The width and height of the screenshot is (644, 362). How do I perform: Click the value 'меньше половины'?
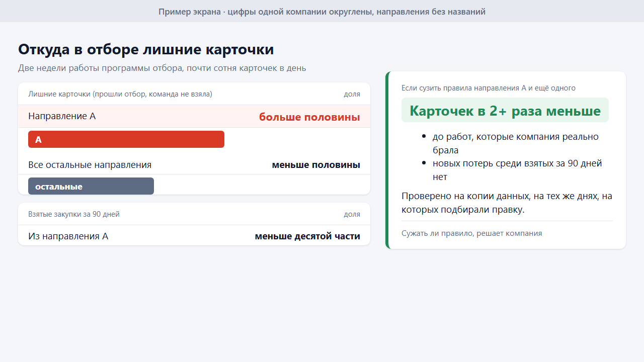click(316, 165)
